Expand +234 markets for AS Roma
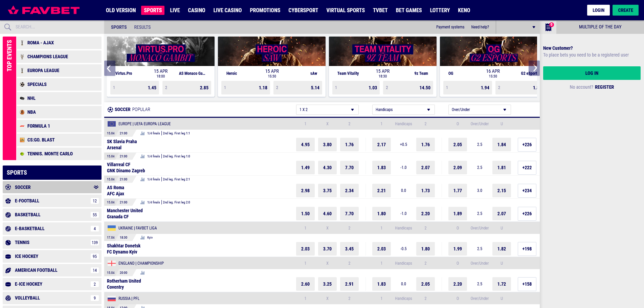 527,191
